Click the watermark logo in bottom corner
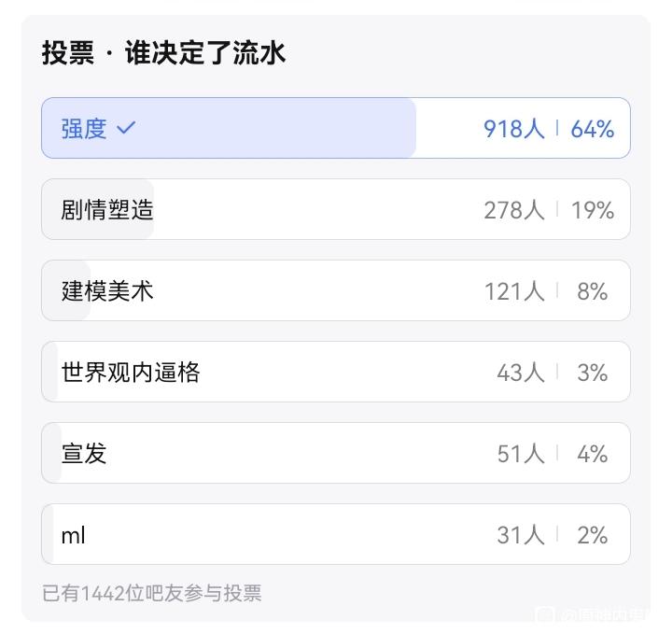 (x=544, y=614)
